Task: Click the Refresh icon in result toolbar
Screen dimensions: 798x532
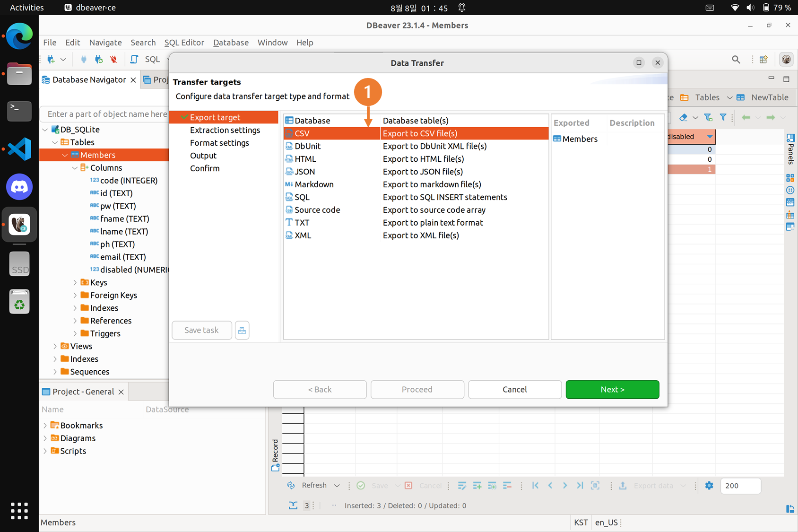Action: click(x=291, y=486)
